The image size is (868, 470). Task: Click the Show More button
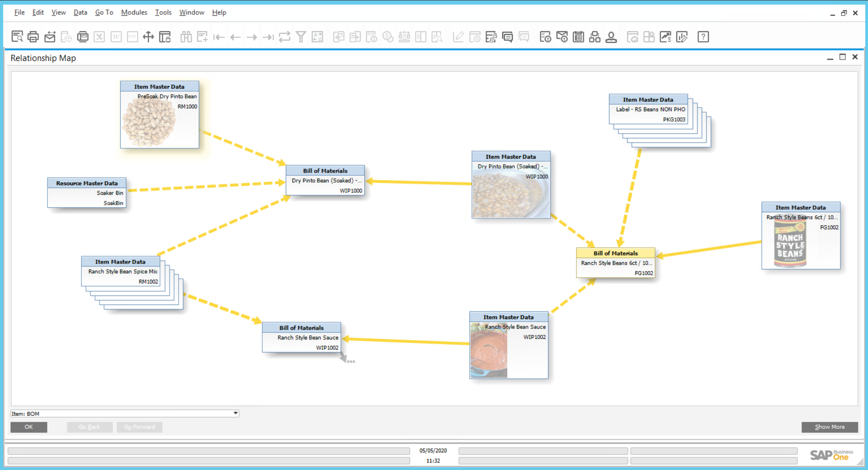pos(829,427)
